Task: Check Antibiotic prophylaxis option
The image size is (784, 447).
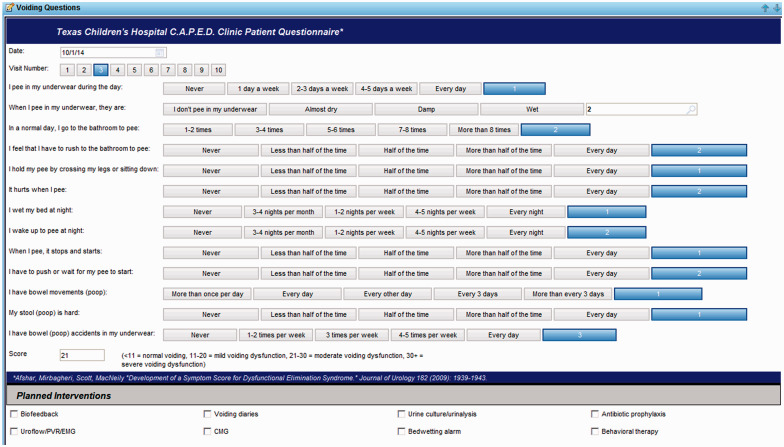Action: [x=594, y=414]
